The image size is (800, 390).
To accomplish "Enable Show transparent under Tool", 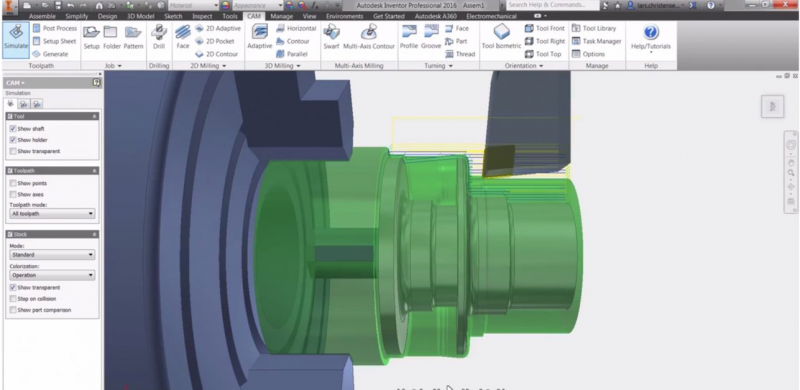I will coord(13,151).
